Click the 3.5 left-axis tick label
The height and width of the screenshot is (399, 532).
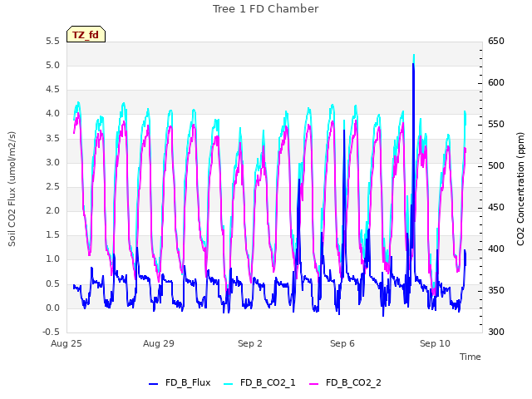[52, 139]
